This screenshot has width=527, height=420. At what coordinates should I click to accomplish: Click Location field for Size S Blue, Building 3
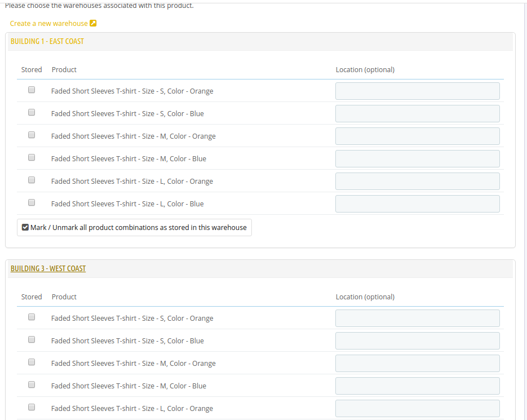coord(418,341)
